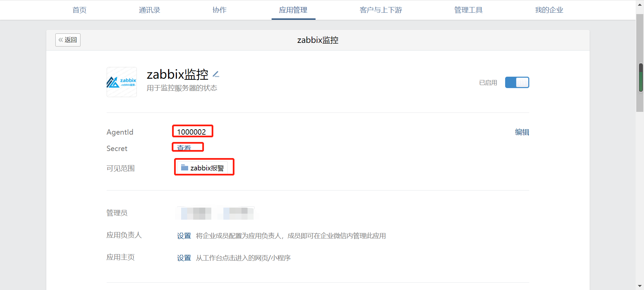Click the 应用主页 label
This screenshot has width=644, height=290.
[120, 257]
